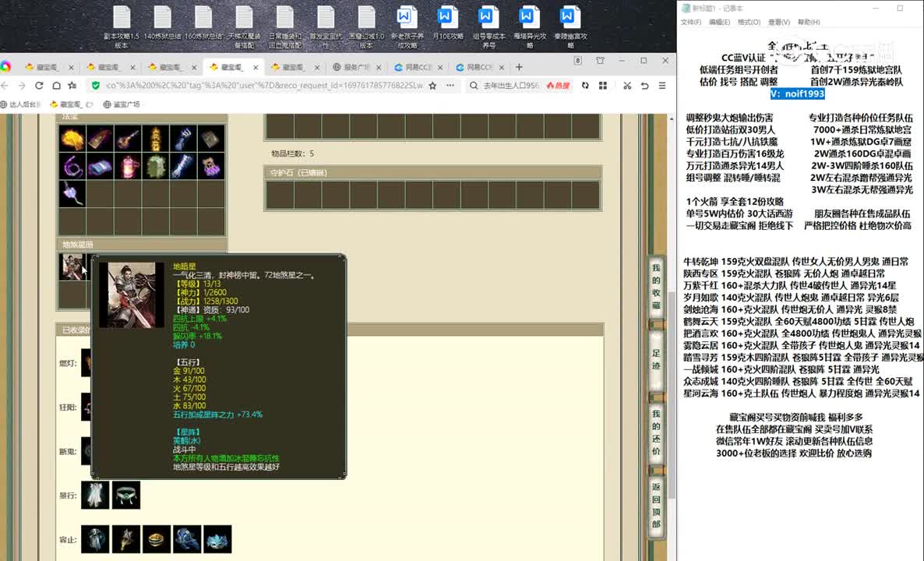Screen dimensions: 924x561
Task: Click the Notepad line starting with 一战倾城
Action: point(781,369)
